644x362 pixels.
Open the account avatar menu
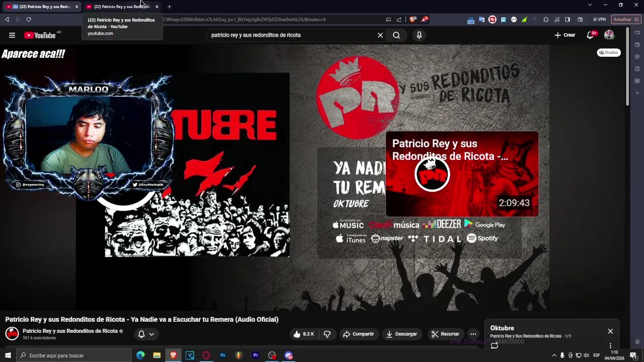609,35
